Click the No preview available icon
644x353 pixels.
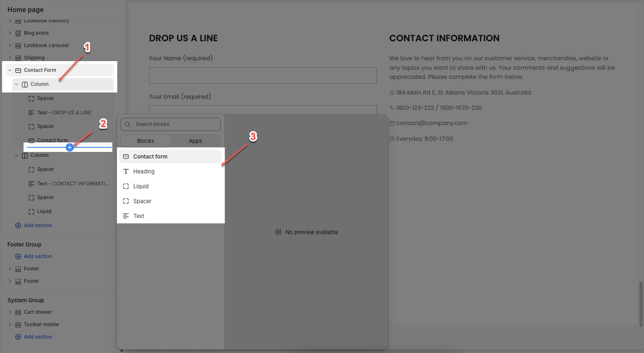pyautogui.click(x=278, y=232)
